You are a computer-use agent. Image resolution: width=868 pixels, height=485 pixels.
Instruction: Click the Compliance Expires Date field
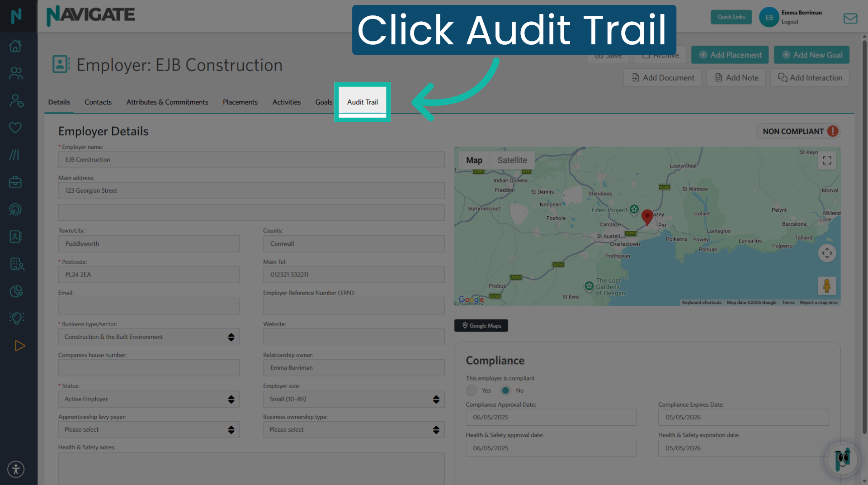tap(744, 417)
